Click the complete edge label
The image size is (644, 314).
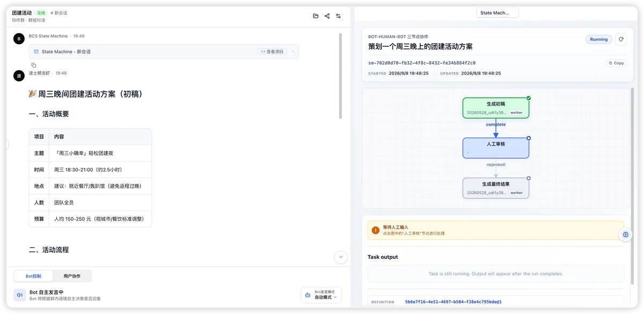point(496,125)
